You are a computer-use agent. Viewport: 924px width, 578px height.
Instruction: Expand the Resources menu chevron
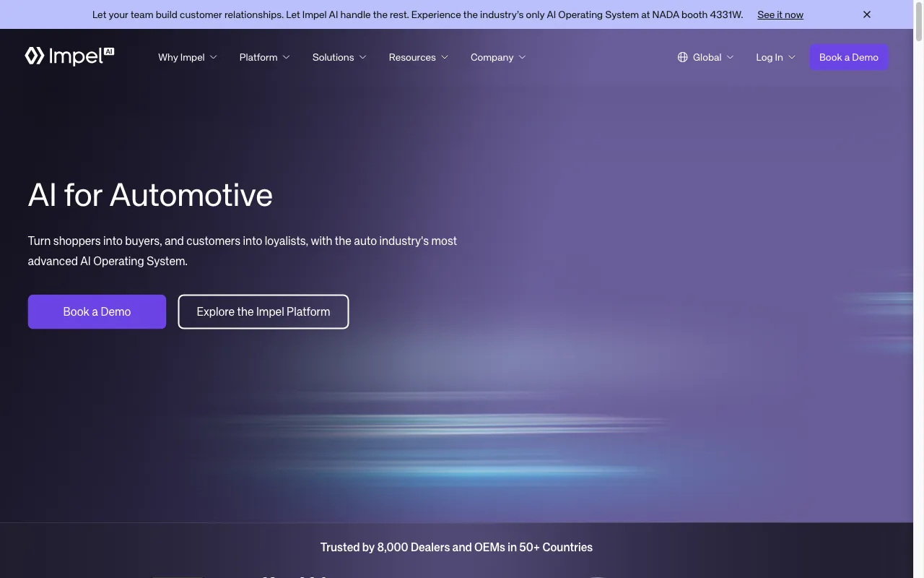coord(445,57)
